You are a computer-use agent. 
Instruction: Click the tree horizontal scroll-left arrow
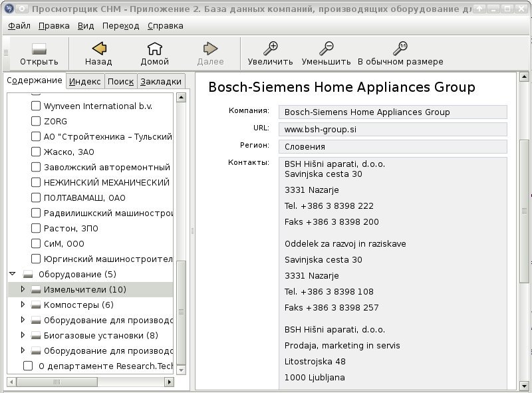point(11,382)
